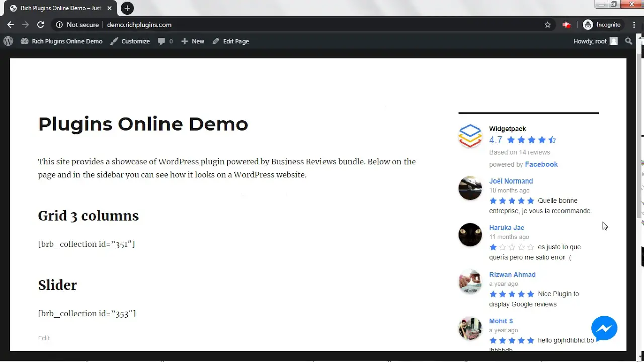Click the Widgetpack logo icon

470,136
